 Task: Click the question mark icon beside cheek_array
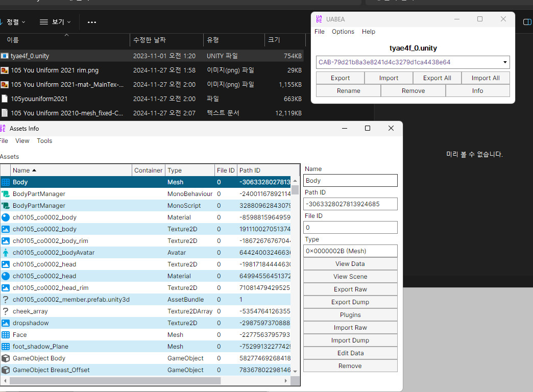pos(6,311)
